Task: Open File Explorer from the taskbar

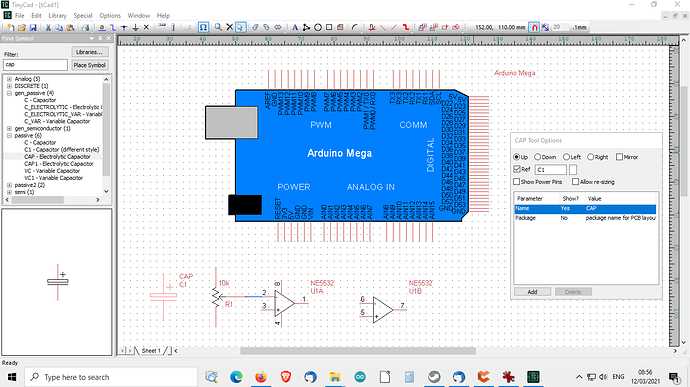Action: [x=335, y=377]
